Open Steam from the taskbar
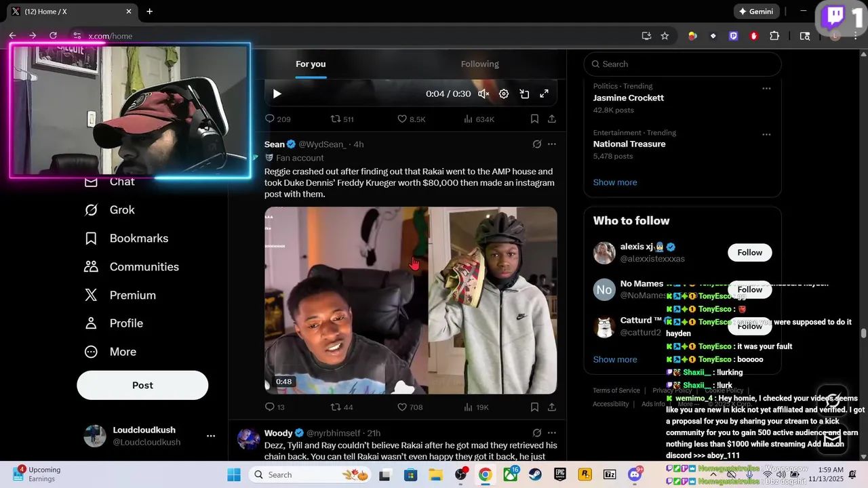The image size is (868, 488). pyautogui.click(x=535, y=474)
